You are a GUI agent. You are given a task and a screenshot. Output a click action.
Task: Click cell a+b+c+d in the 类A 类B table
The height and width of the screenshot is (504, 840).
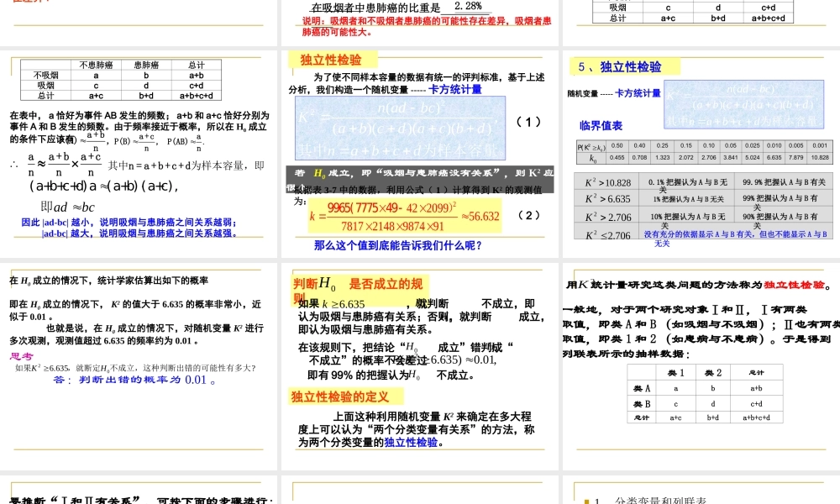756,417
